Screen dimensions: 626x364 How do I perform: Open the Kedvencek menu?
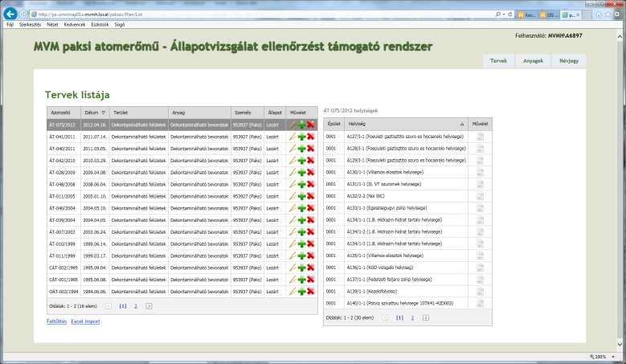click(75, 25)
